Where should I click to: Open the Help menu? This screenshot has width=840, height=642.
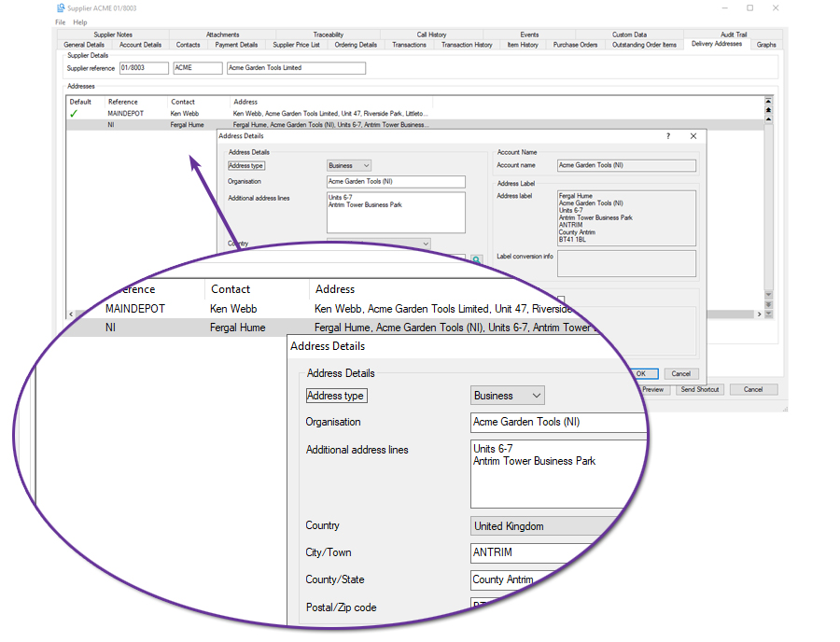[x=80, y=22]
